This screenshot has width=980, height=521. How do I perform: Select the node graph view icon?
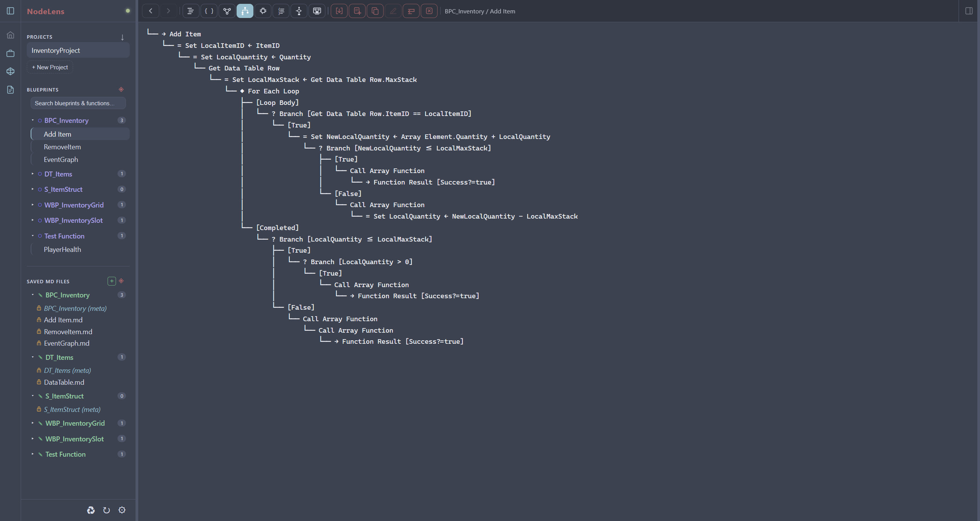tap(227, 11)
